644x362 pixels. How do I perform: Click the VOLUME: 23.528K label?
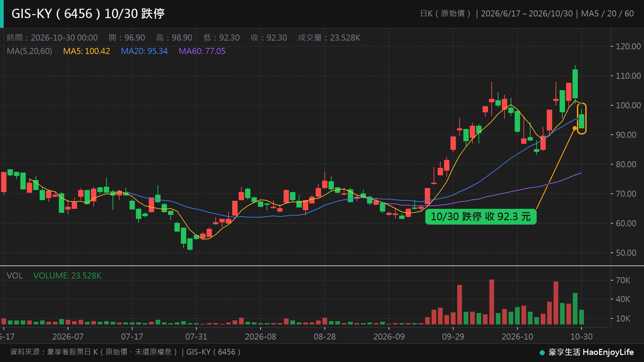click(x=67, y=276)
